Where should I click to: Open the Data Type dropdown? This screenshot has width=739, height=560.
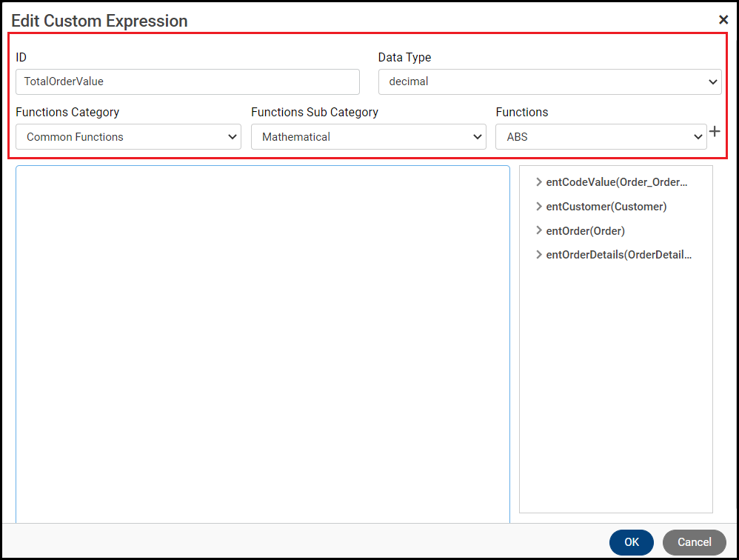[x=549, y=81]
